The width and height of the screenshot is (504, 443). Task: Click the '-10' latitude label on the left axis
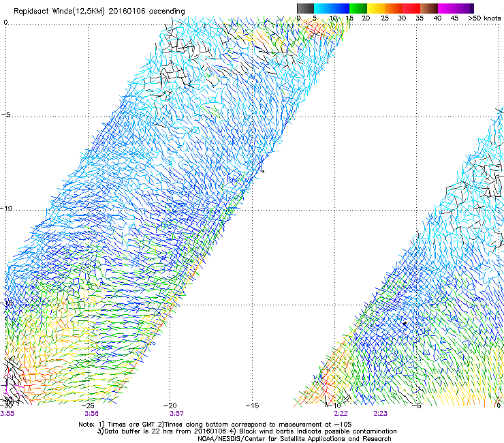(7, 209)
